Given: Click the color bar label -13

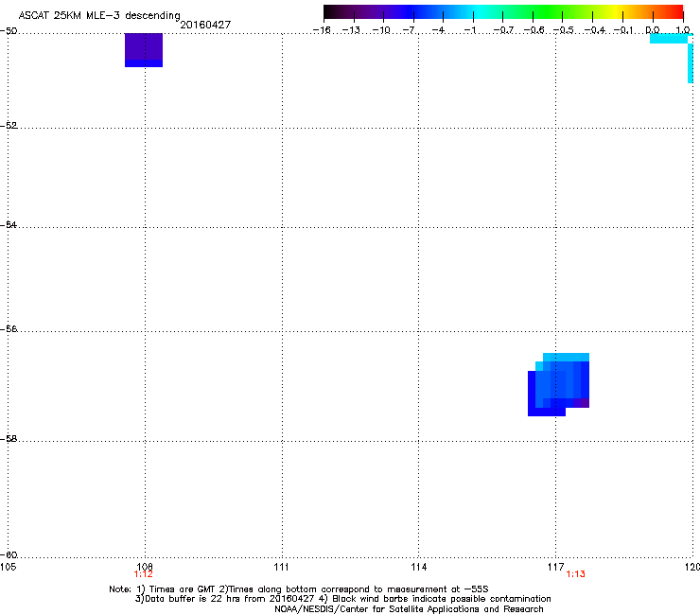Looking at the screenshot, I should pyautogui.click(x=351, y=30).
